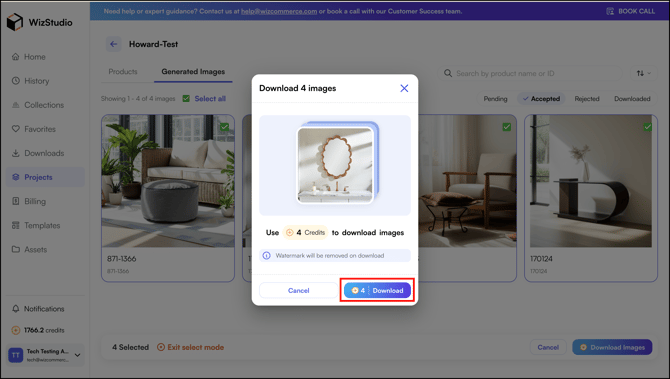Viewport: 670px width, 379px height.
Task: Uncheck the 170124 image checkbox
Action: (647, 127)
